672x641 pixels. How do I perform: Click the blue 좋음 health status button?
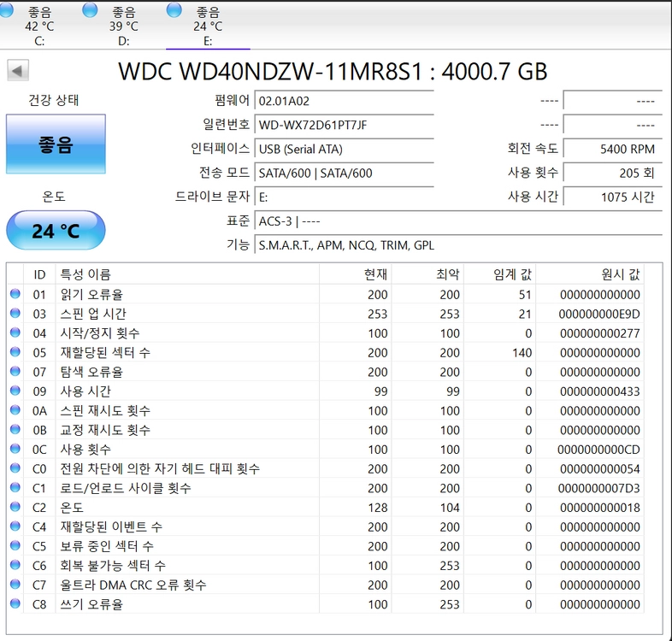point(56,144)
